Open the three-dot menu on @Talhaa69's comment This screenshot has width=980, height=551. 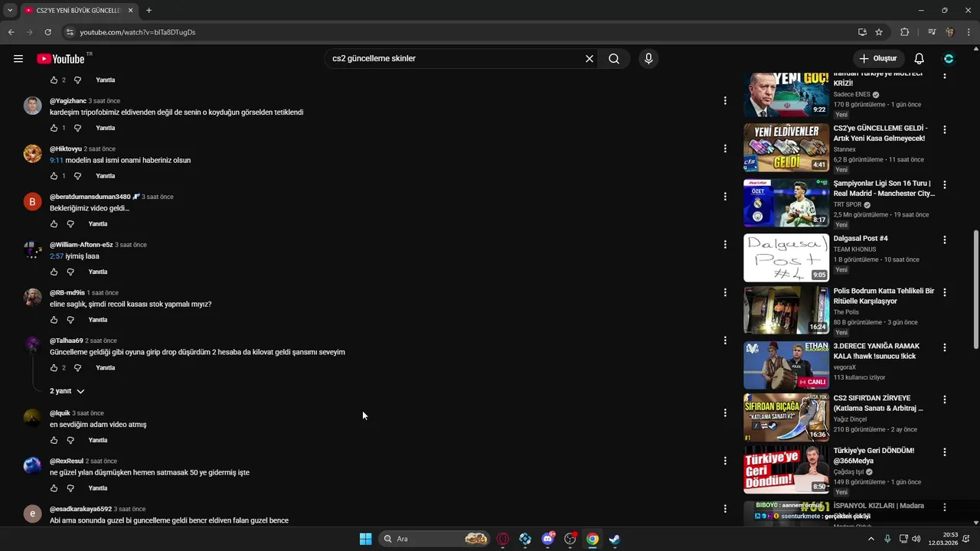pyautogui.click(x=725, y=341)
